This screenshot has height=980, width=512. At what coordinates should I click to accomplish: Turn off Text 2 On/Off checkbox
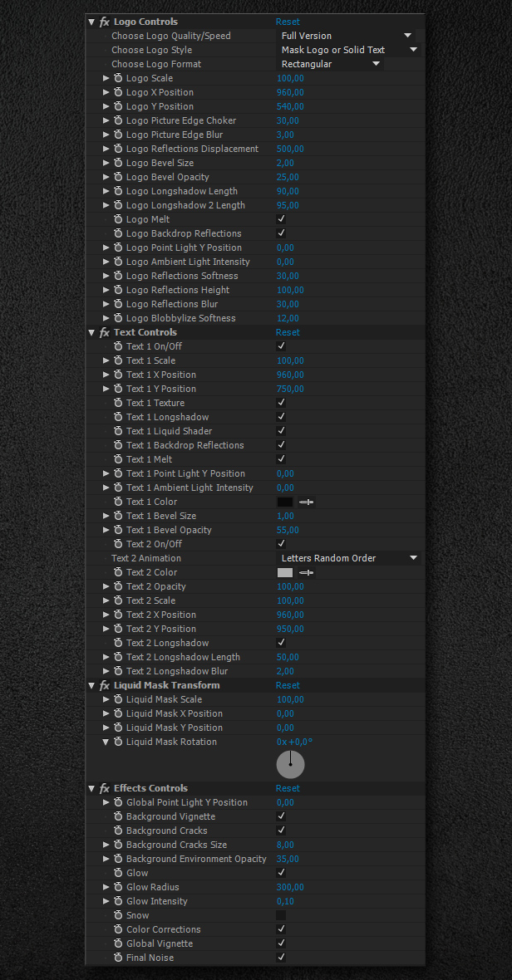(281, 544)
